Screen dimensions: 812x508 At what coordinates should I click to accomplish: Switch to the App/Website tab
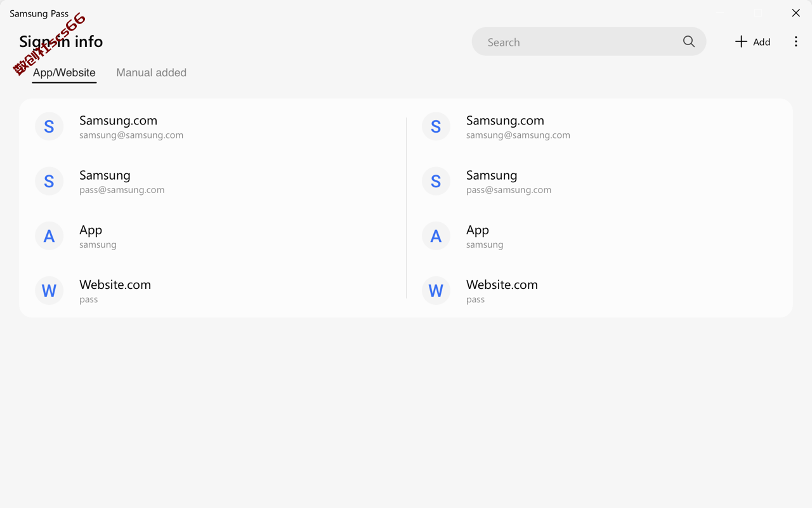pos(64,72)
